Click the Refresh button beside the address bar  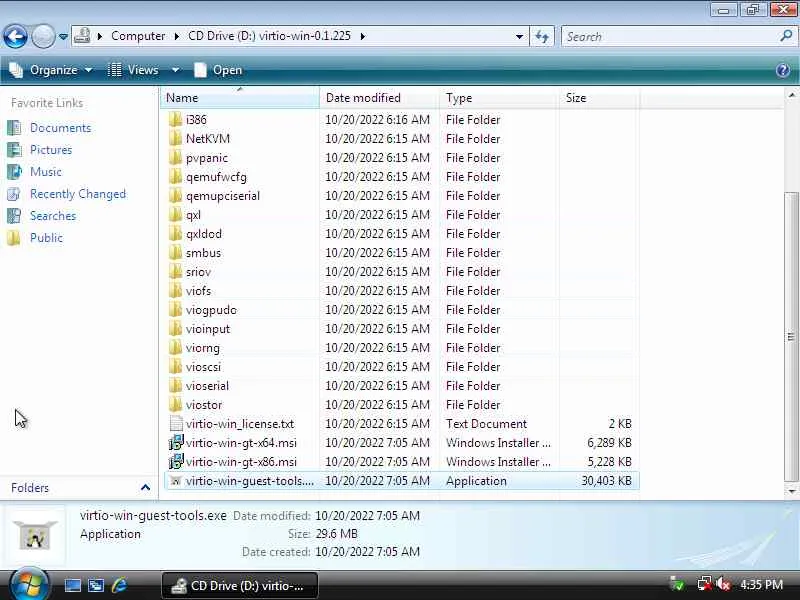pos(542,36)
